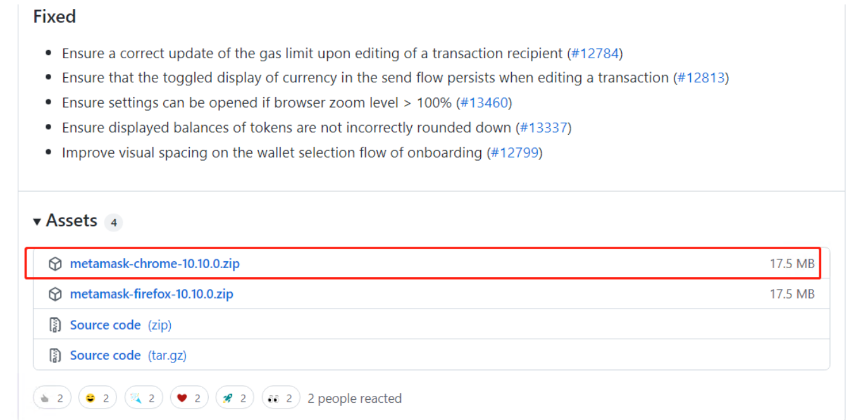This screenshot has width=868, height=420.
Task: React with the laughing face emoji
Action: coord(98,398)
